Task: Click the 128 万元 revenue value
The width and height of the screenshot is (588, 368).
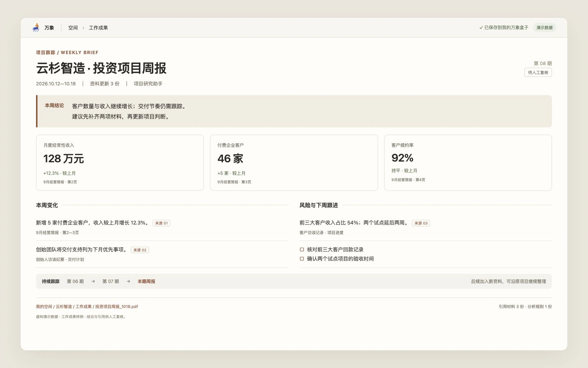Action: 64,159
